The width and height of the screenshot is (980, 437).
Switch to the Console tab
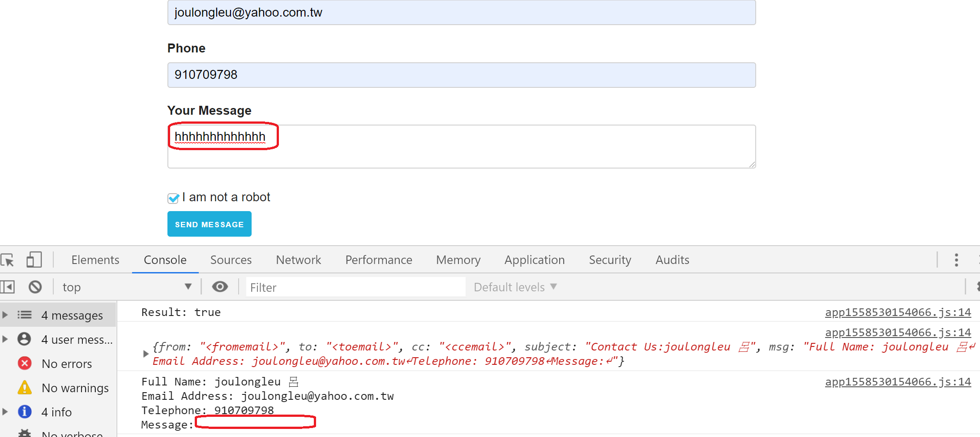pos(165,260)
